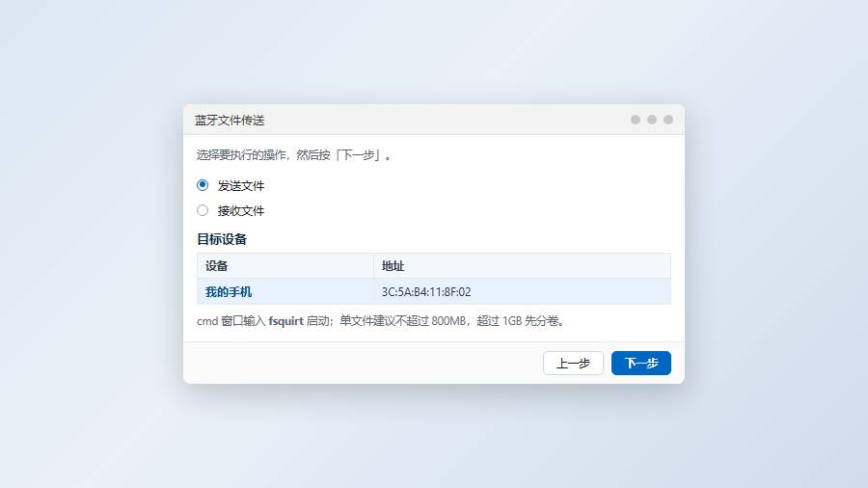The width and height of the screenshot is (868, 488).
Task: Select the 接收文件 radio button
Action: coord(203,210)
